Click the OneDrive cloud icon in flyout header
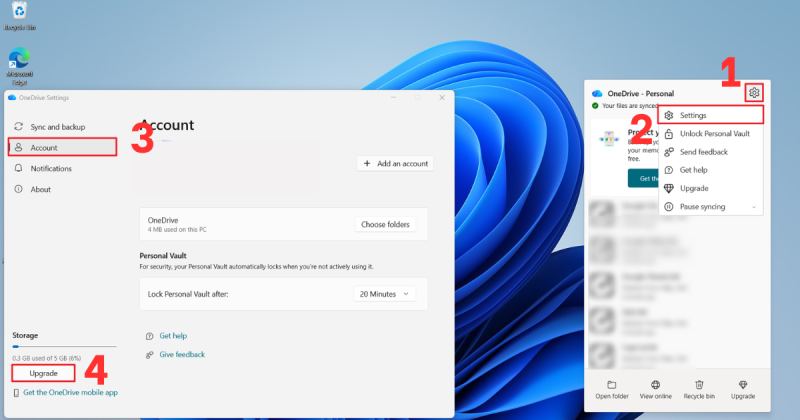Screen dimensions: 800x420 click(597, 93)
